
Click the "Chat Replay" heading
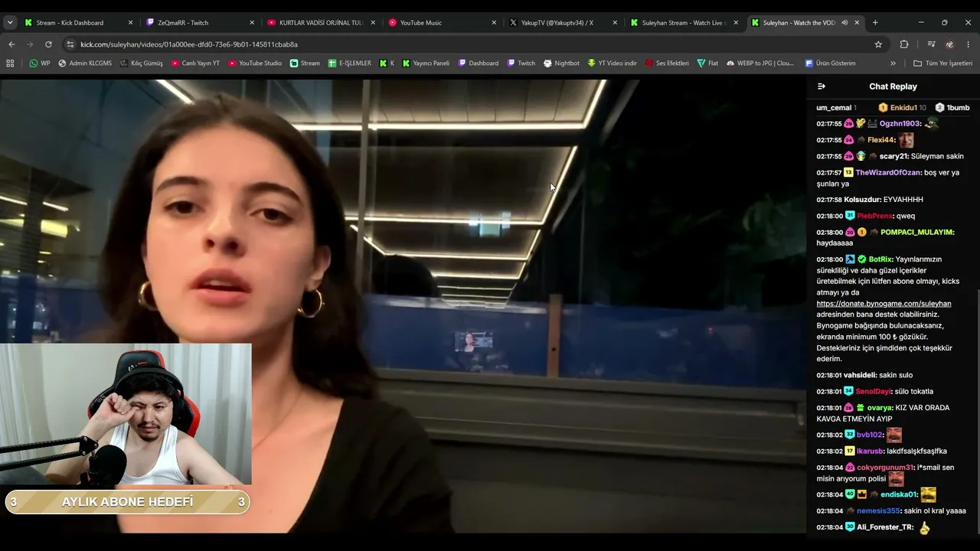point(893,86)
